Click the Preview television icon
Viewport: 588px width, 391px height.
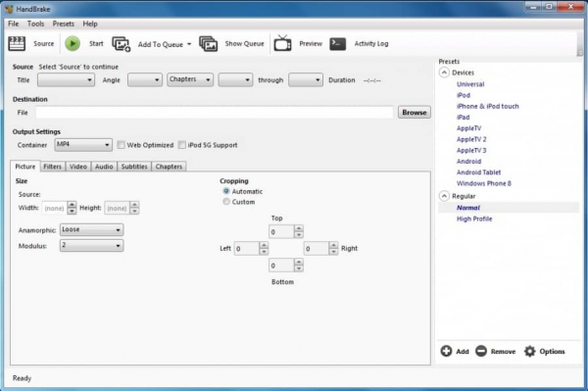point(282,43)
